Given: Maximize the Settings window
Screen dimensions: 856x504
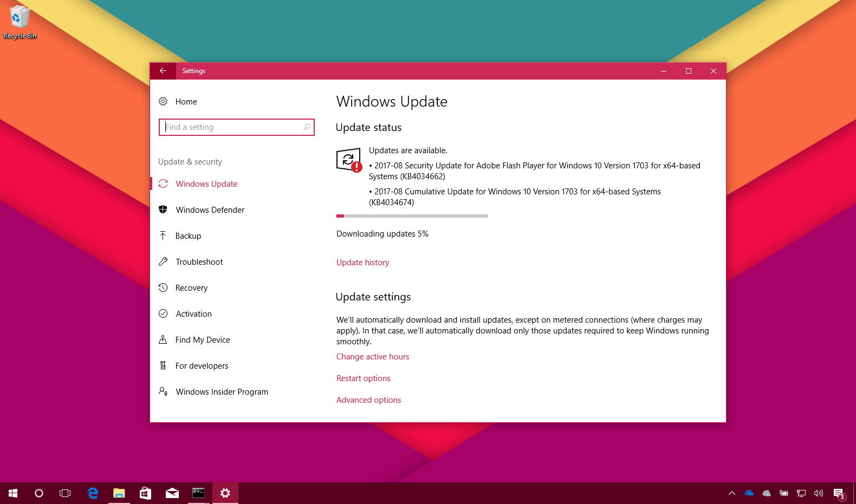Looking at the screenshot, I should point(689,71).
